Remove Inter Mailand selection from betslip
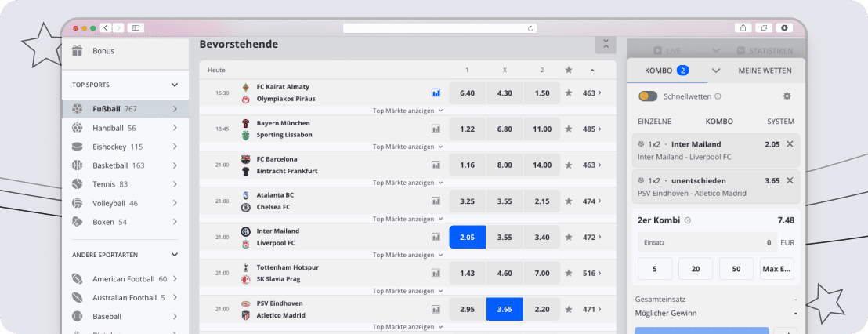The image size is (868, 334). tap(789, 144)
